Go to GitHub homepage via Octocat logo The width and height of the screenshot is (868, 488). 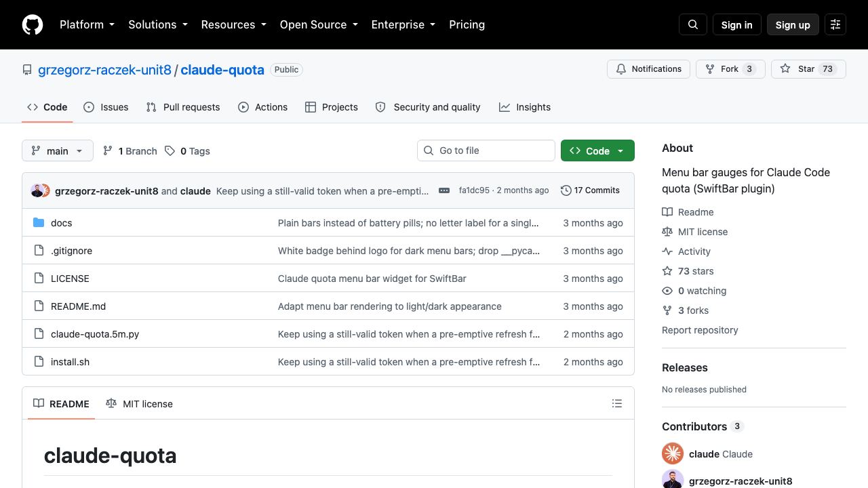point(33,24)
